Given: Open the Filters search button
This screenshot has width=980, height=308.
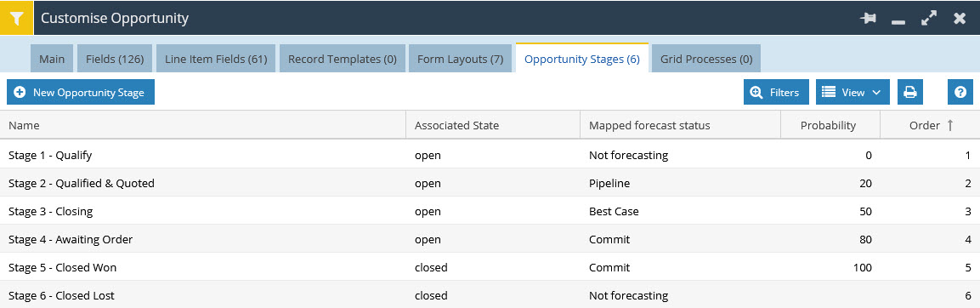Looking at the screenshot, I should coord(776,92).
